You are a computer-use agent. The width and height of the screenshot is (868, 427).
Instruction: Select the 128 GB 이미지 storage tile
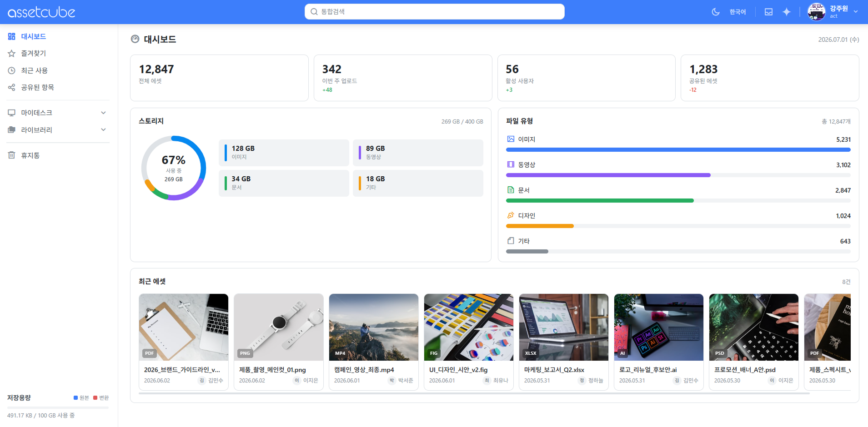click(284, 153)
